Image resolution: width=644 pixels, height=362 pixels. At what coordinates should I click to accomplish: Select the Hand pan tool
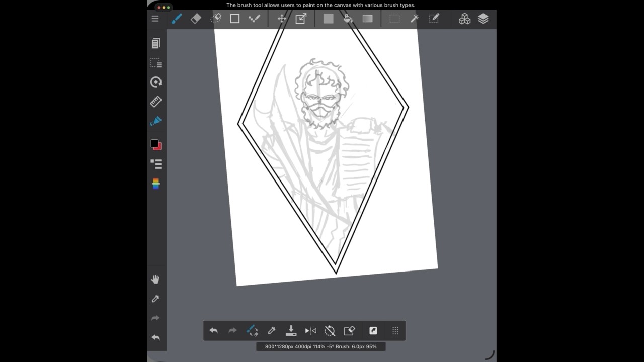pyautogui.click(x=156, y=279)
